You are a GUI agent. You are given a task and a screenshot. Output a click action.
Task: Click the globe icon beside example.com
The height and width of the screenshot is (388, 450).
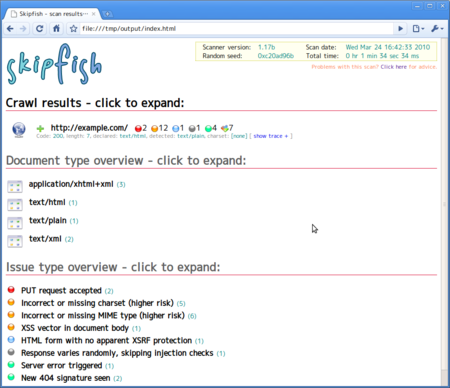coord(19,129)
